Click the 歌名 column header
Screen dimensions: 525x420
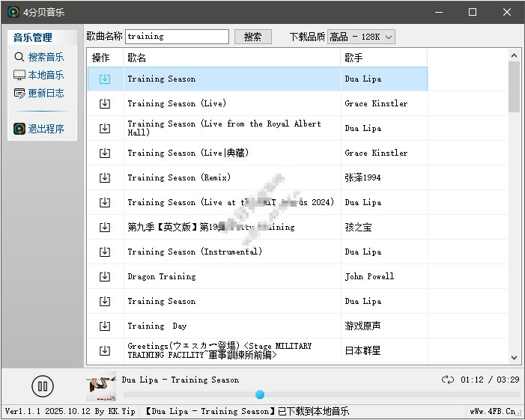point(232,58)
